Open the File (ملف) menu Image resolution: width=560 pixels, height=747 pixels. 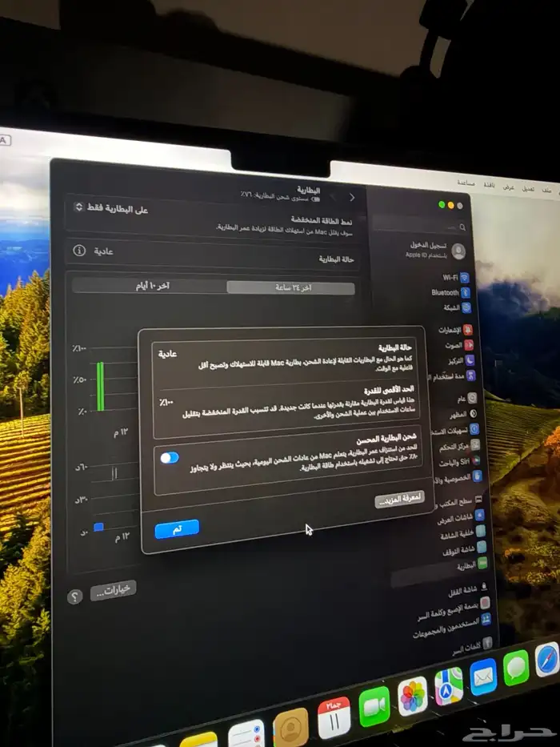coord(546,190)
